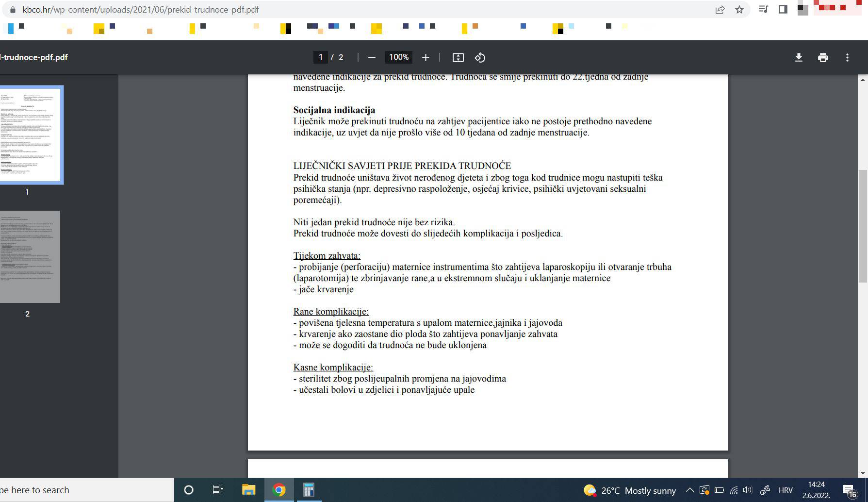Zoom out of the PDF
Image resolution: width=868 pixels, height=502 pixels.
[372, 57]
